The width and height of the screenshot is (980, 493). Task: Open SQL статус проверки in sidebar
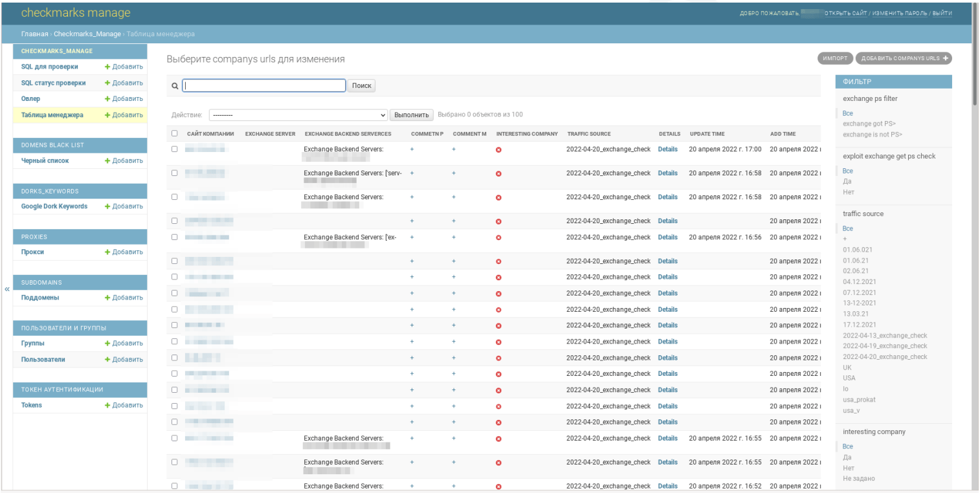click(x=54, y=83)
